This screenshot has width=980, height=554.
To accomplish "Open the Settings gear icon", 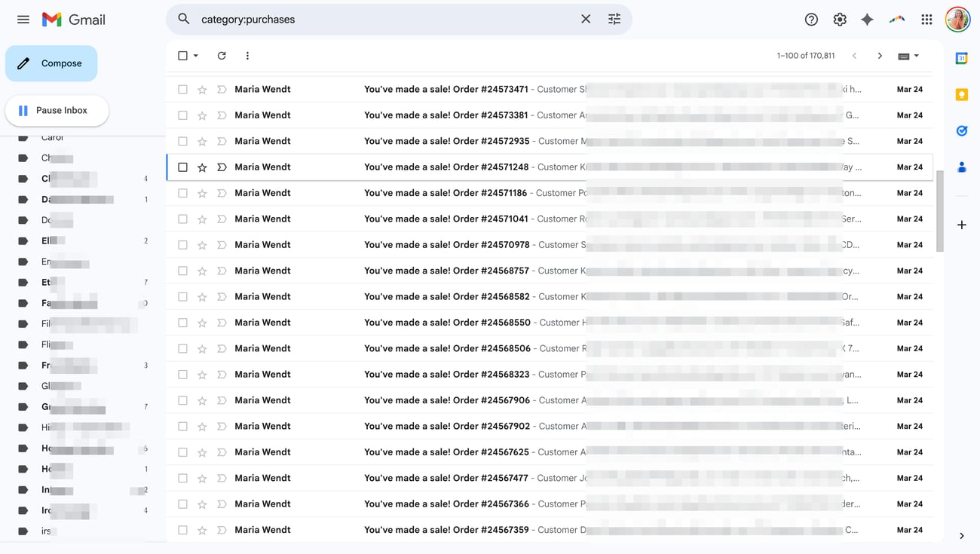I will tap(840, 20).
